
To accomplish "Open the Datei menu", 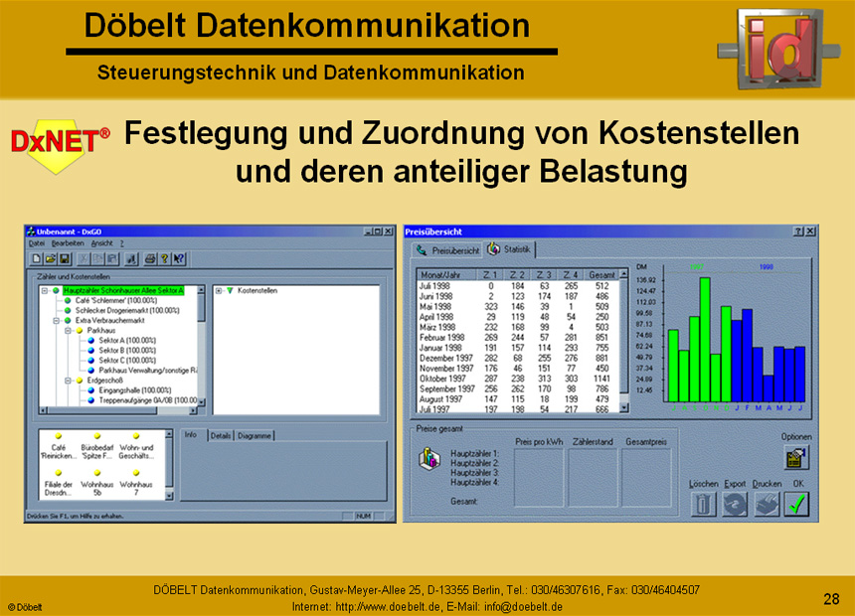I will click(37, 243).
